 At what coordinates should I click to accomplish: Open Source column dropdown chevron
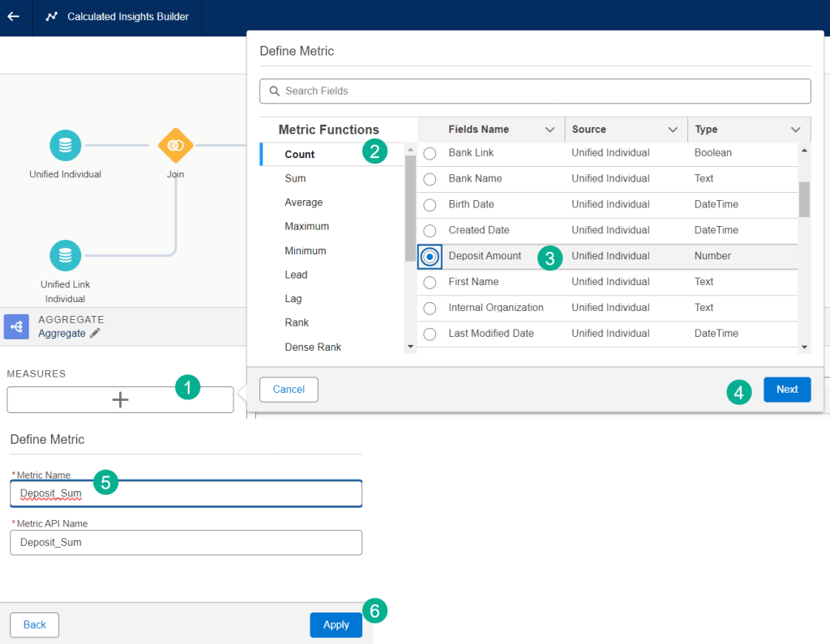click(x=673, y=130)
